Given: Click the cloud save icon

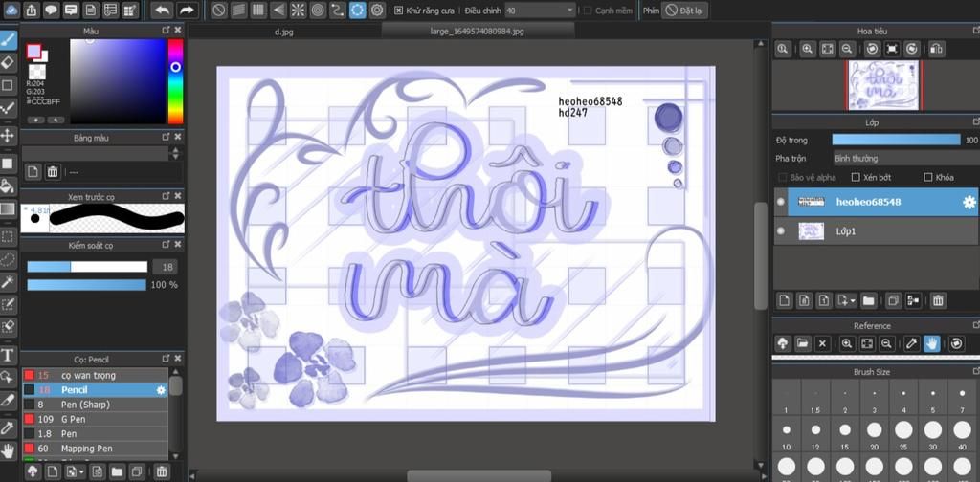Looking at the screenshot, I should (11, 10).
